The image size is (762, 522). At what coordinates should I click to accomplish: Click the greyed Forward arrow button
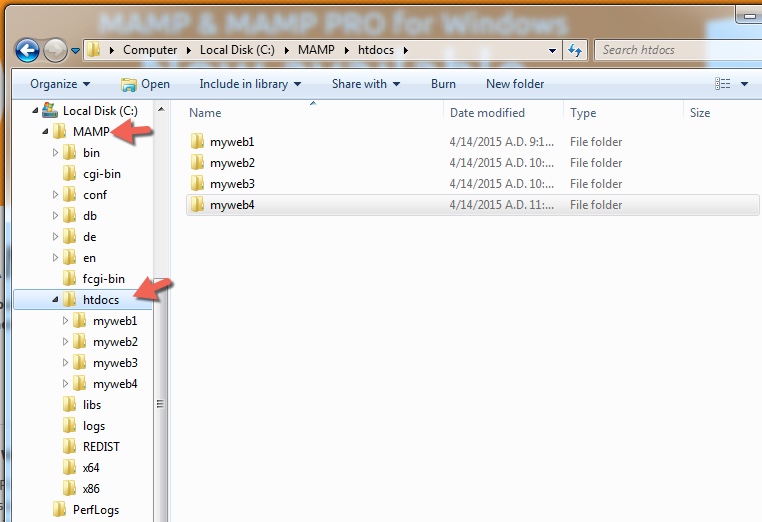pos(55,50)
